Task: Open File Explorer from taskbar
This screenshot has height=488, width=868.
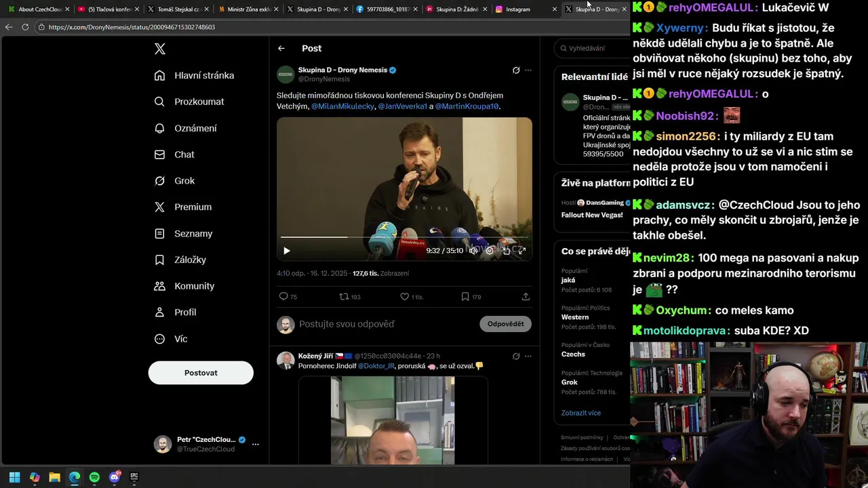Action: coord(54,477)
